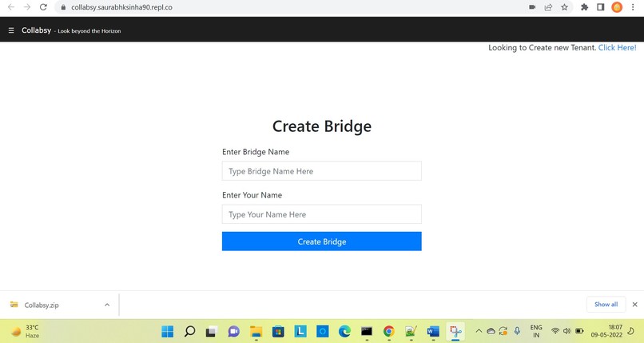Screen dimensions: 644x343
Task: Open Task View on taskbar
Action: pos(212,331)
